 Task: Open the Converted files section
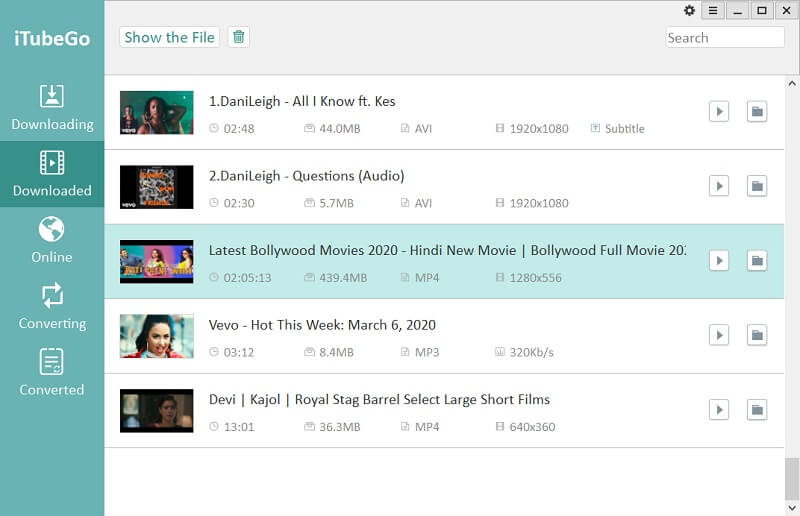pos(52,373)
